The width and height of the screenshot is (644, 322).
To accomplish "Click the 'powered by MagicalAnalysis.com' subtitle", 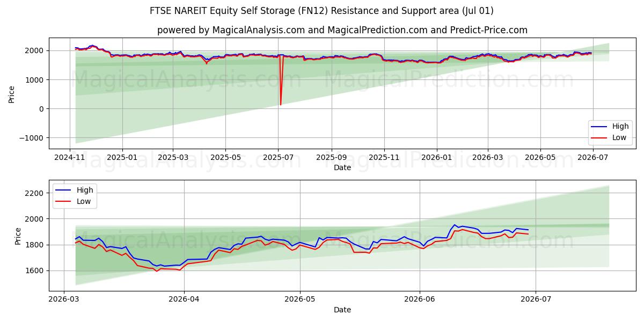I will click(x=342, y=30).
